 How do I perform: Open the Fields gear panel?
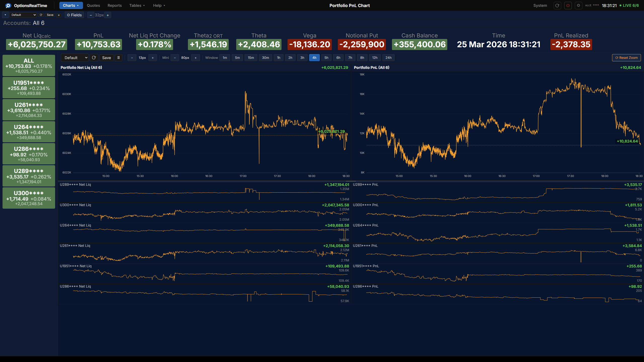tap(74, 15)
